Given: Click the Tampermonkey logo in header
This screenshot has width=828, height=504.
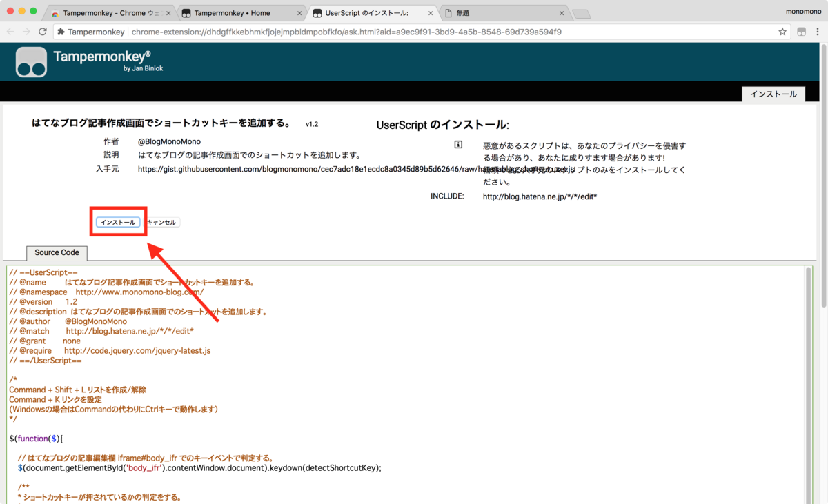Looking at the screenshot, I should 32,62.
